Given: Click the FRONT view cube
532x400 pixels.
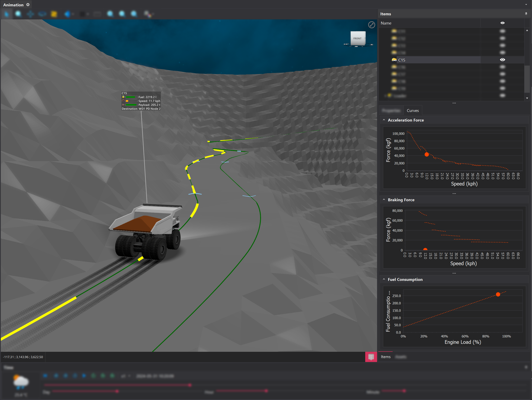Looking at the screenshot, I should [x=358, y=38].
